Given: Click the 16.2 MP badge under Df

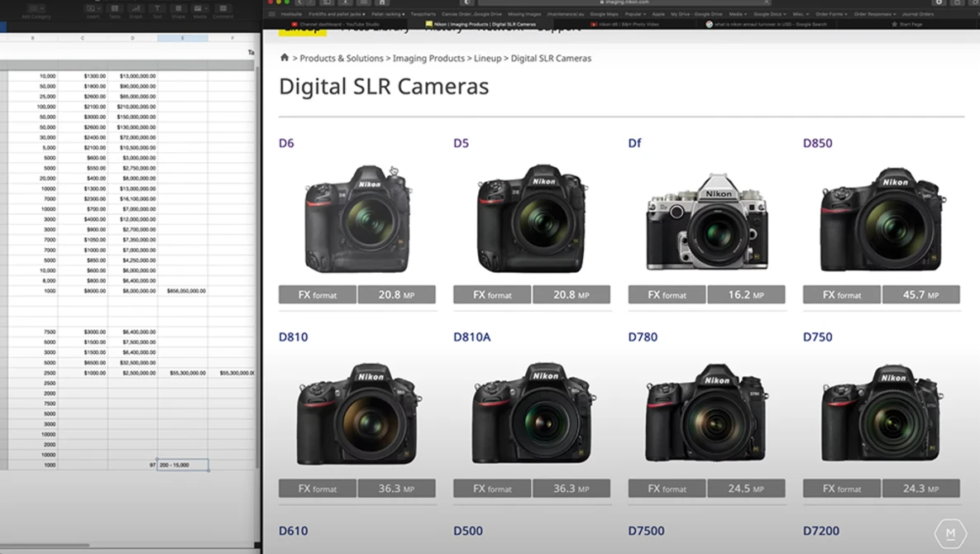Looking at the screenshot, I should tap(746, 295).
